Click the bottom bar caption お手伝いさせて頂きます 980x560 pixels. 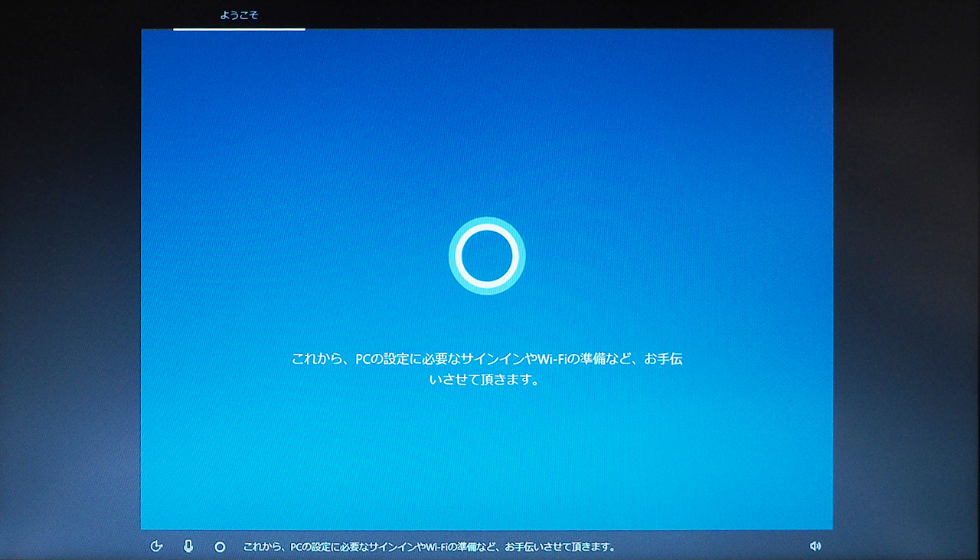[560, 547]
